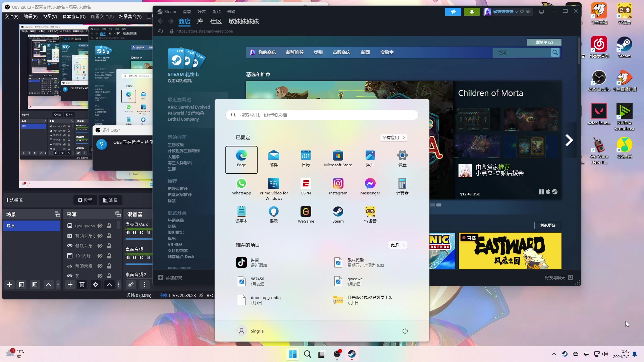The height and width of the screenshot is (362, 644).
Task: Open OBS scenes more options menu
Action: [58, 285]
